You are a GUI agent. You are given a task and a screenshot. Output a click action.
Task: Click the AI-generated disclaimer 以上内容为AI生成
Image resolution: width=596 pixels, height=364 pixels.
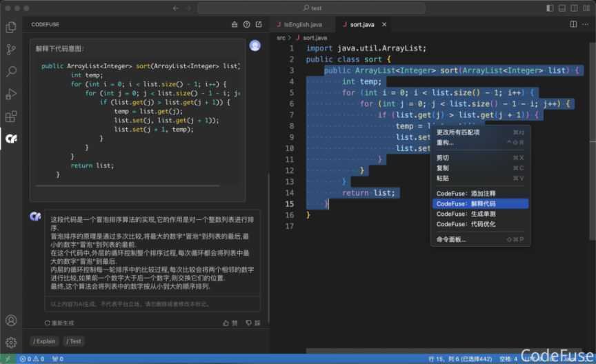pos(130,304)
